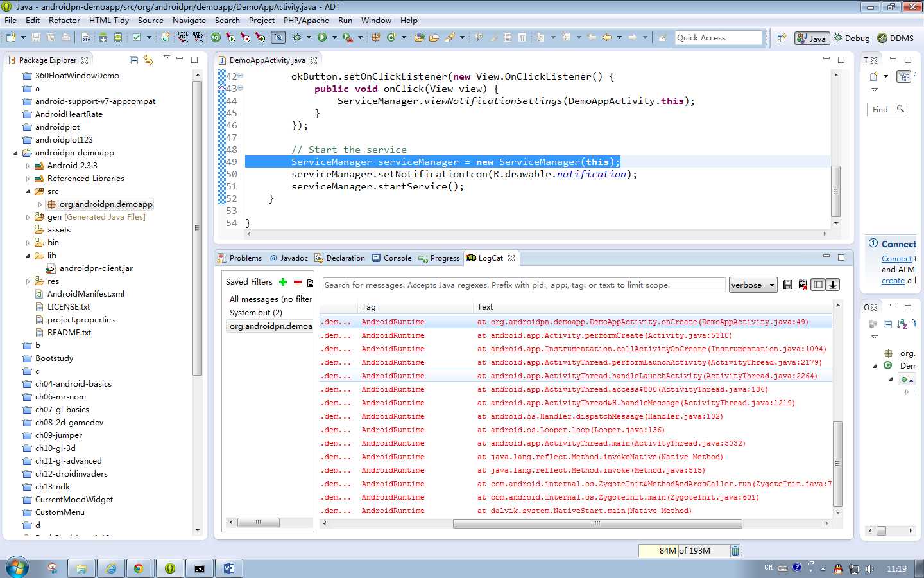Open the verbose log level dropdown
The height and width of the screenshot is (578, 924).
tap(753, 285)
